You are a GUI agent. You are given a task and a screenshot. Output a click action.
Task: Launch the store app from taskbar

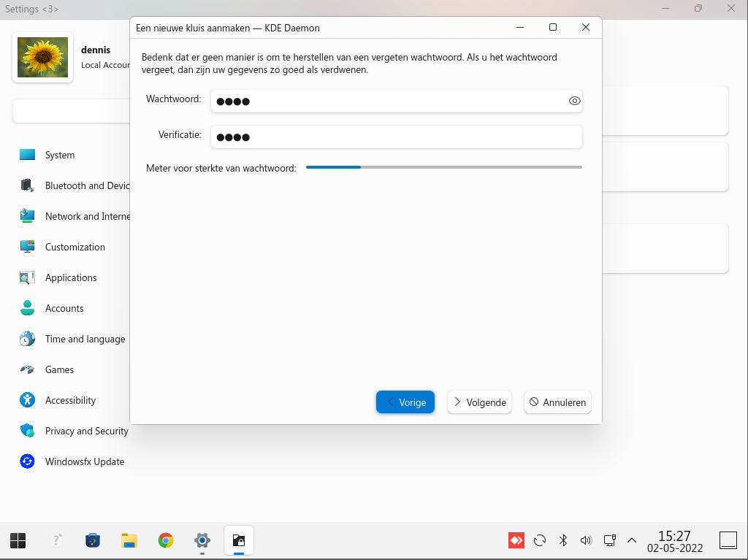(93, 540)
